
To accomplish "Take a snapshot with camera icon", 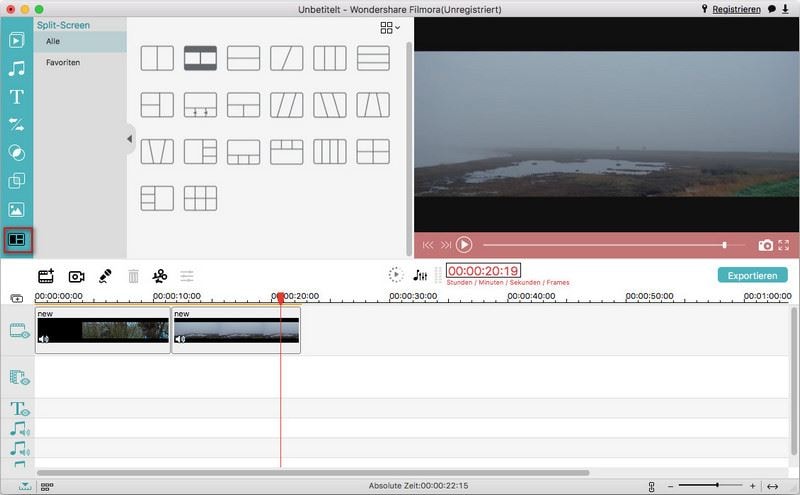I will 765,245.
